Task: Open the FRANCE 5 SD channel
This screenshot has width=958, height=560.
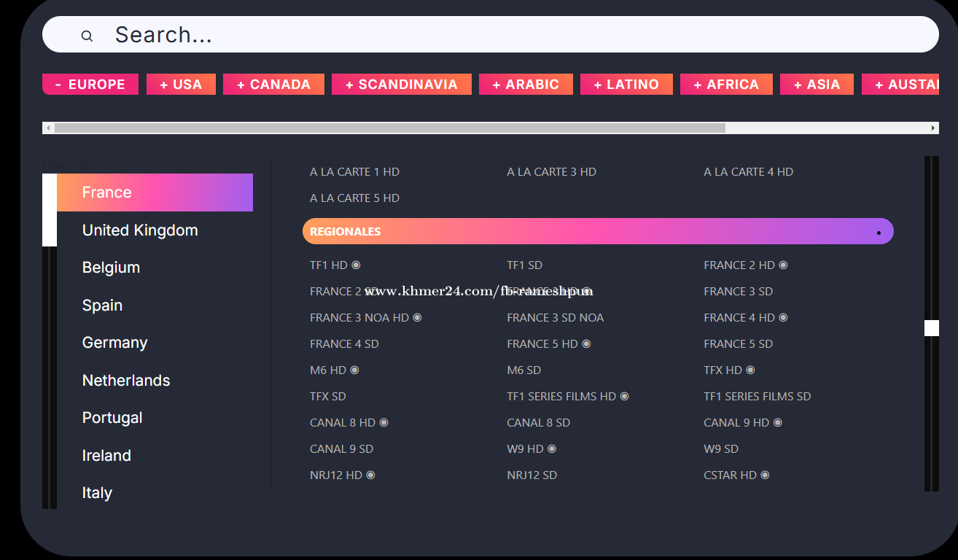Action: (738, 344)
